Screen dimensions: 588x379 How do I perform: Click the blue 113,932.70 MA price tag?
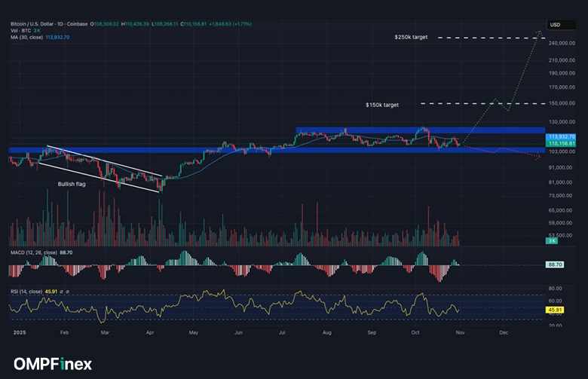tap(562, 137)
